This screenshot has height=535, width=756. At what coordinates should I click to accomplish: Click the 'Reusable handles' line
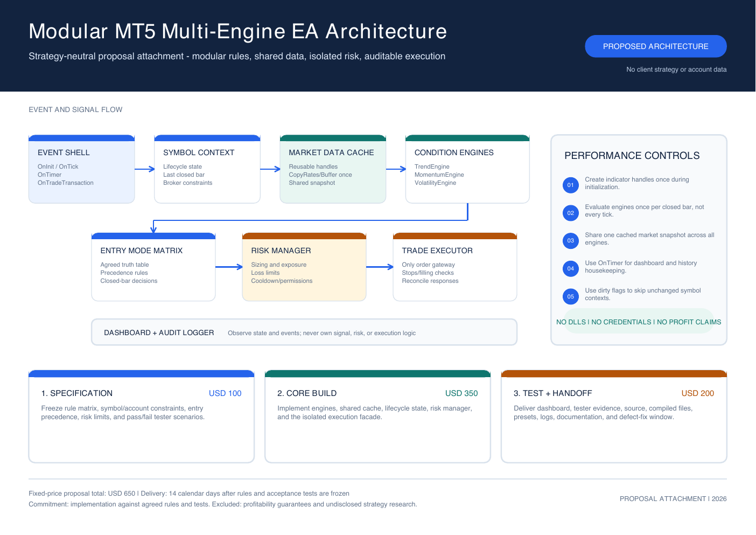(x=313, y=166)
